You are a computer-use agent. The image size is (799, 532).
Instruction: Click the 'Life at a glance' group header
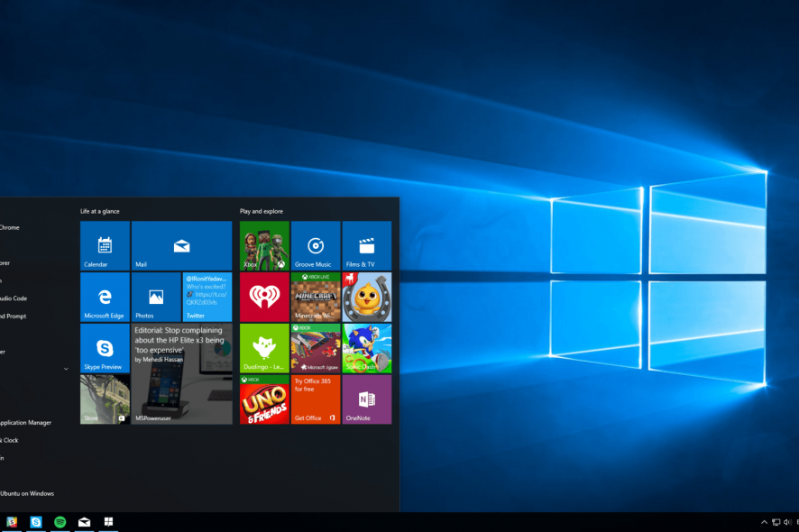click(x=100, y=211)
